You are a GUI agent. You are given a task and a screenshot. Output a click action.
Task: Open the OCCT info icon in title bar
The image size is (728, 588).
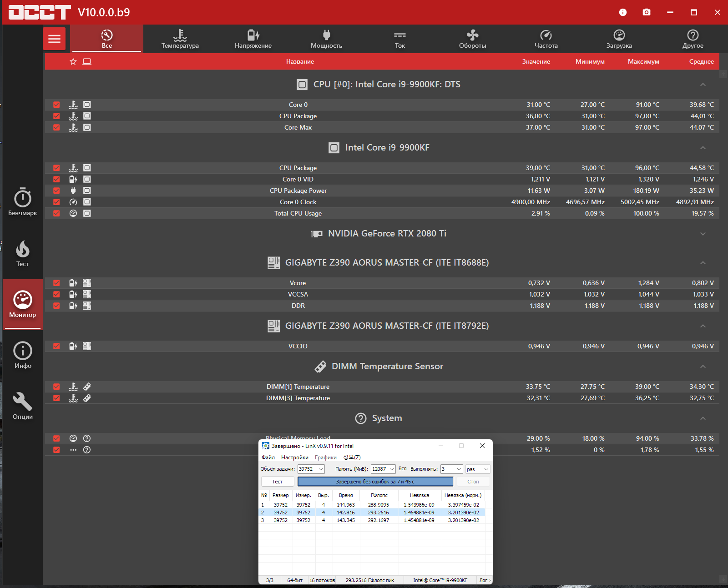[623, 12]
